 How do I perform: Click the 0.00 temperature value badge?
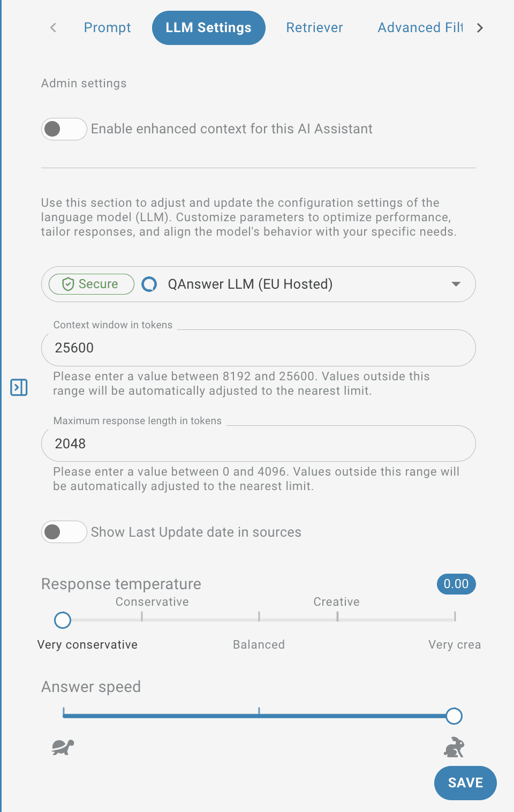[x=456, y=584]
